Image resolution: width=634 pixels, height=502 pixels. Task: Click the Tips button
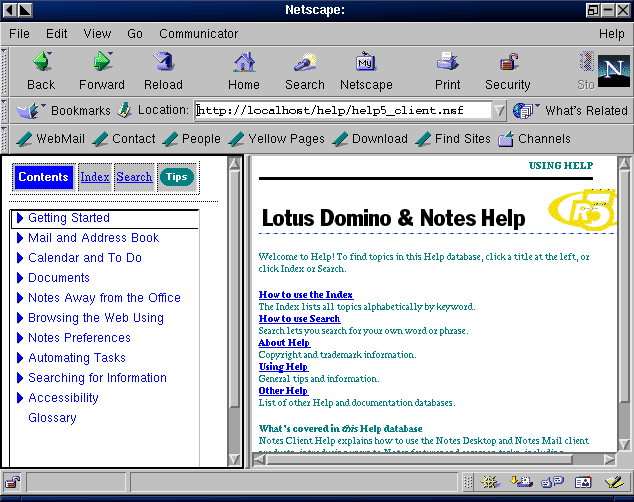point(177,177)
